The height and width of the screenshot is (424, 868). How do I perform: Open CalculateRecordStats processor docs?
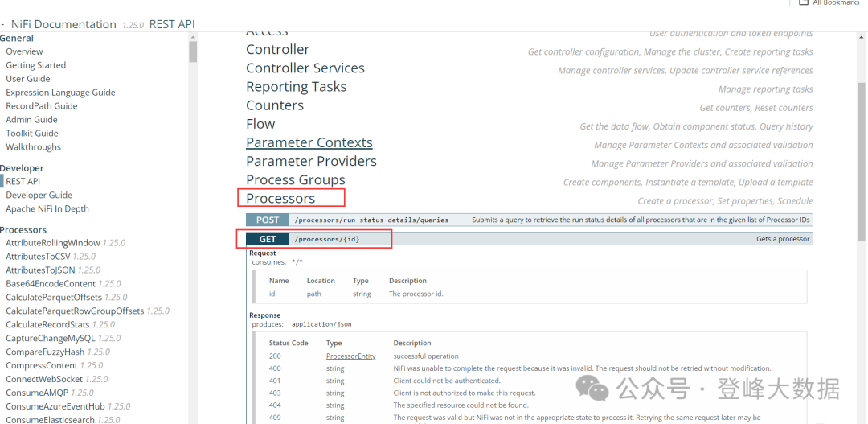[47, 325]
